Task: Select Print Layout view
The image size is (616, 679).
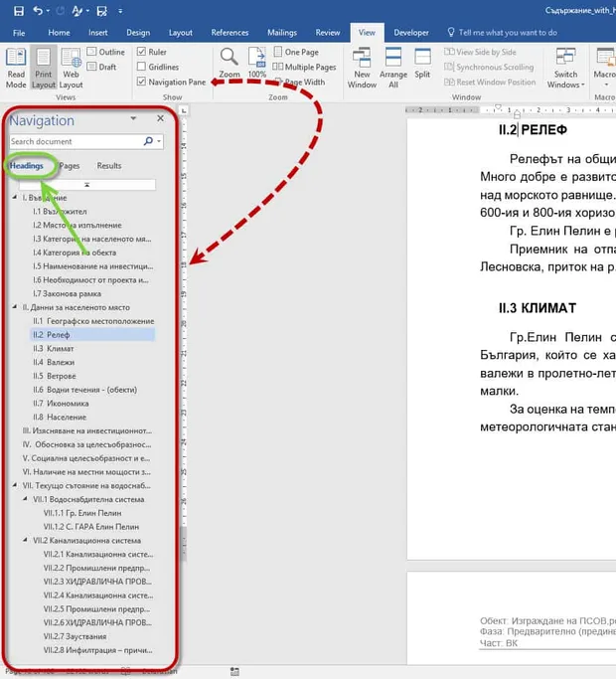Action: click(44, 69)
